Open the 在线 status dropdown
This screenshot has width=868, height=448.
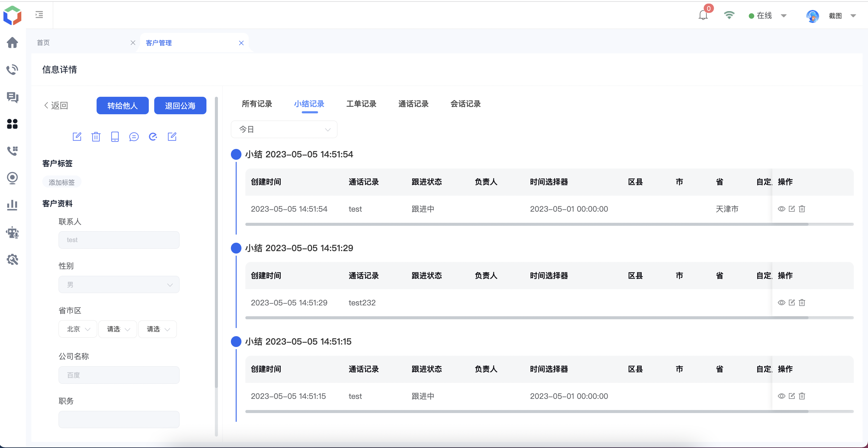767,15
